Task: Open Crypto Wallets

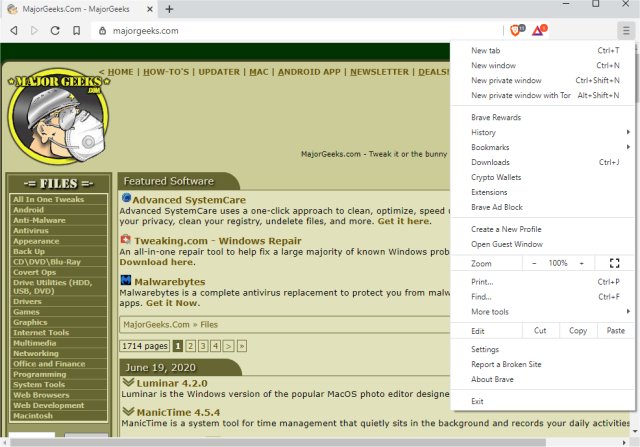Action: pos(543,177)
